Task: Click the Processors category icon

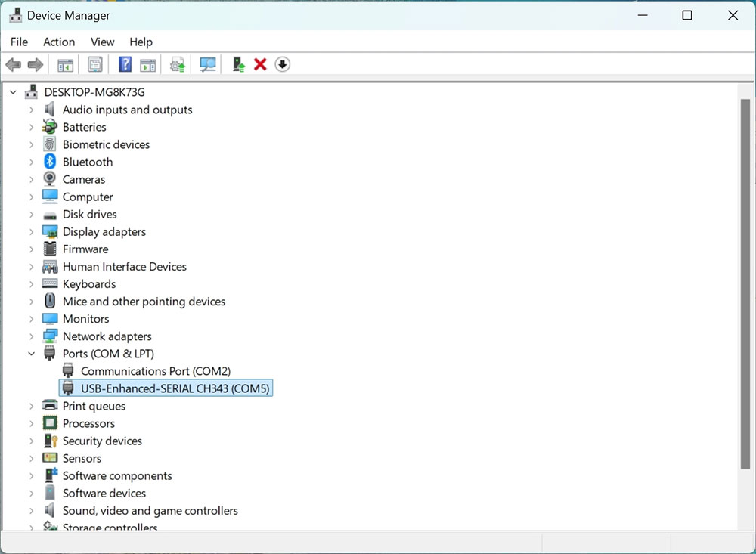Action: coord(50,422)
